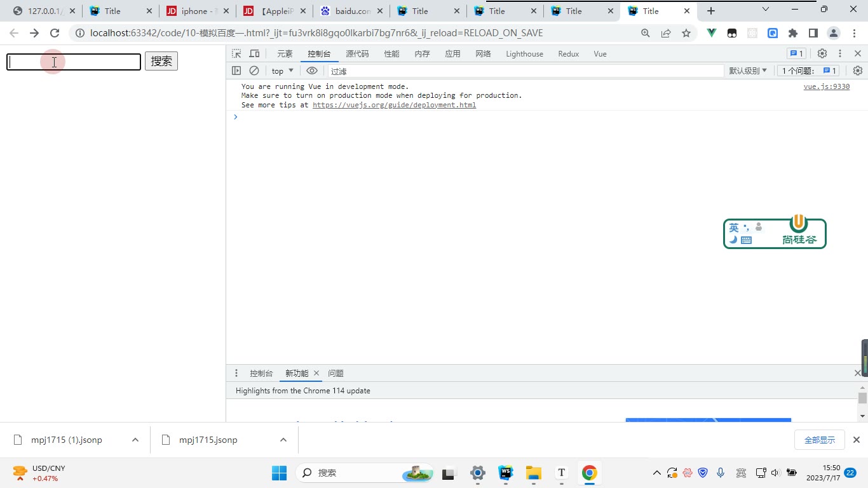868x488 pixels.
Task: Toggle the console sidebar panel
Action: (236, 71)
